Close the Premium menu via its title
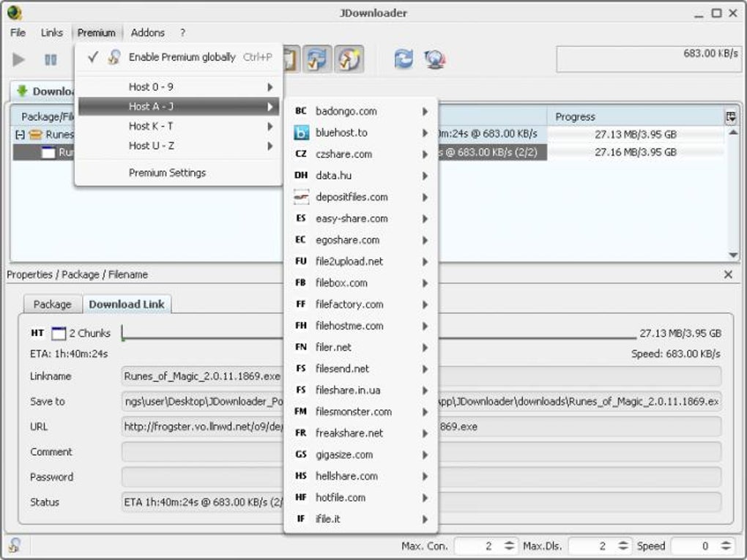The height and width of the screenshot is (560, 747). click(97, 32)
